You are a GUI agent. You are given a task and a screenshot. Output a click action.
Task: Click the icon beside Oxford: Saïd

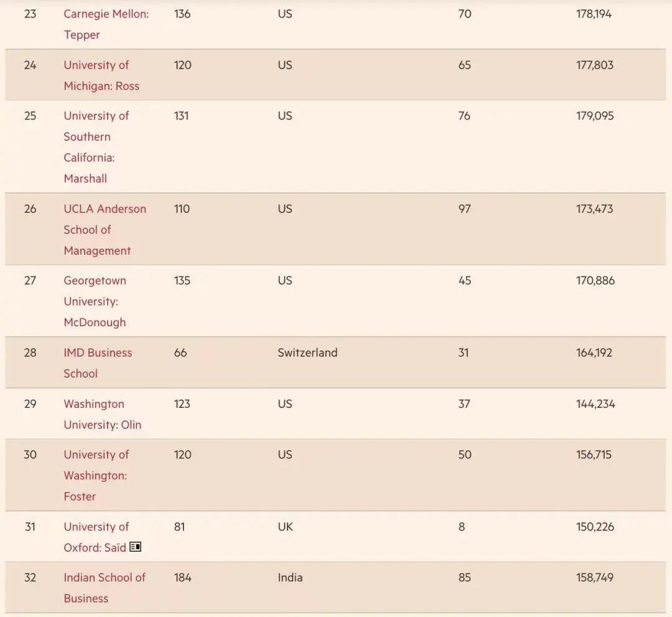135,547
